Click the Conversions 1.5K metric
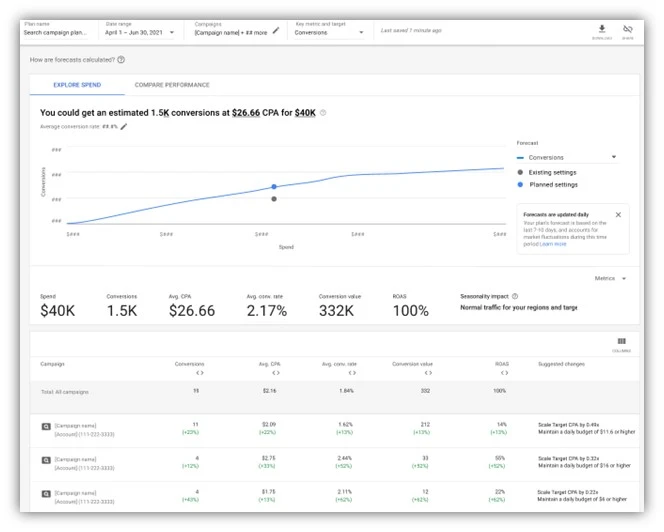 [122, 306]
